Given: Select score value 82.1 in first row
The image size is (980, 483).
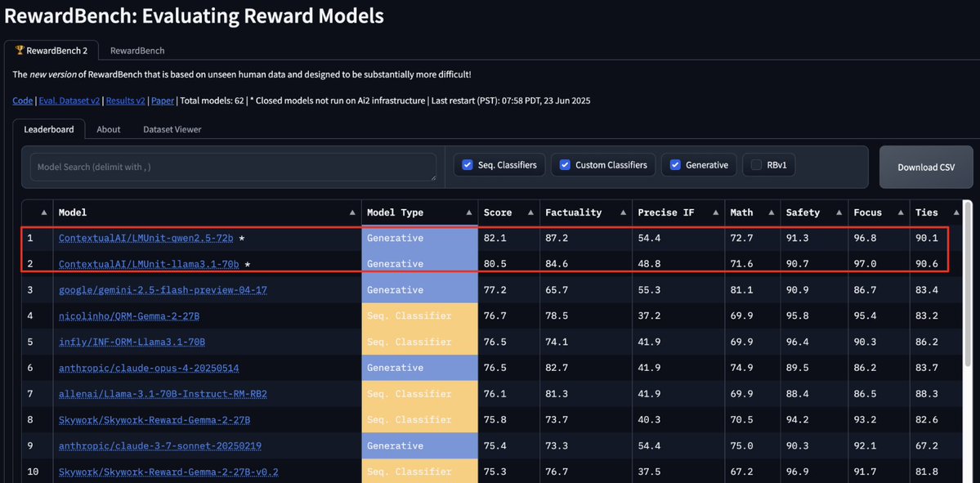Looking at the screenshot, I should [494, 238].
